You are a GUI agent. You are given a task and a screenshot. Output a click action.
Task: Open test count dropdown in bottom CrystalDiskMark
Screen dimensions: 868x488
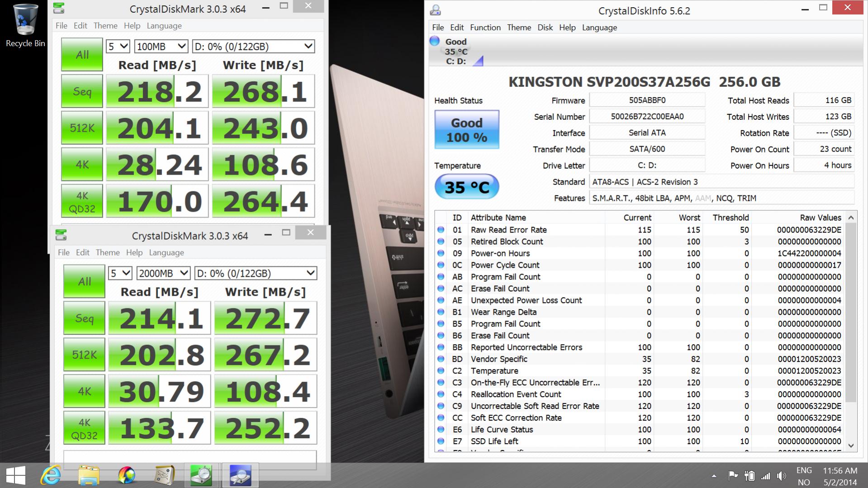point(120,273)
